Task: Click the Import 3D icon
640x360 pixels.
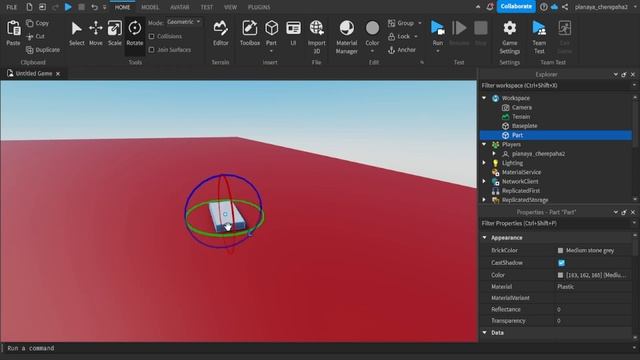Action: [316, 28]
